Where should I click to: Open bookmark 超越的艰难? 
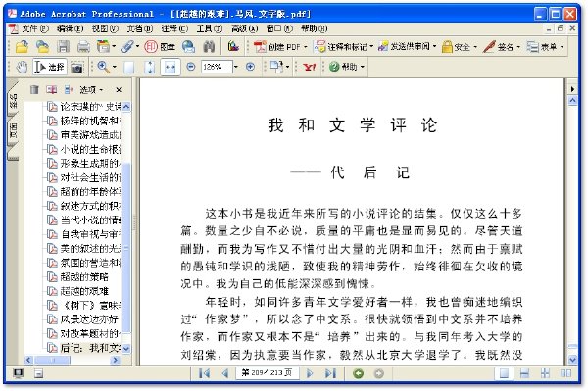tap(84, 291)
